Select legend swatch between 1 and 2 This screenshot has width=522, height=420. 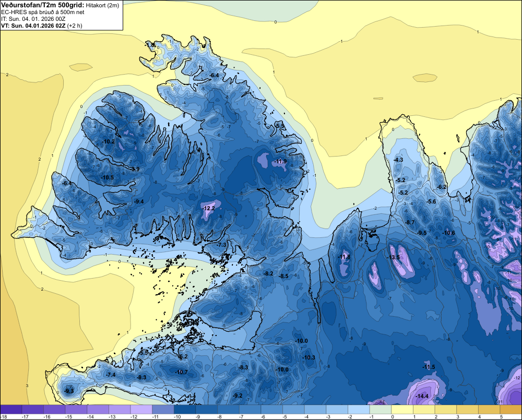pyautogui.click(x=424, y=410)
